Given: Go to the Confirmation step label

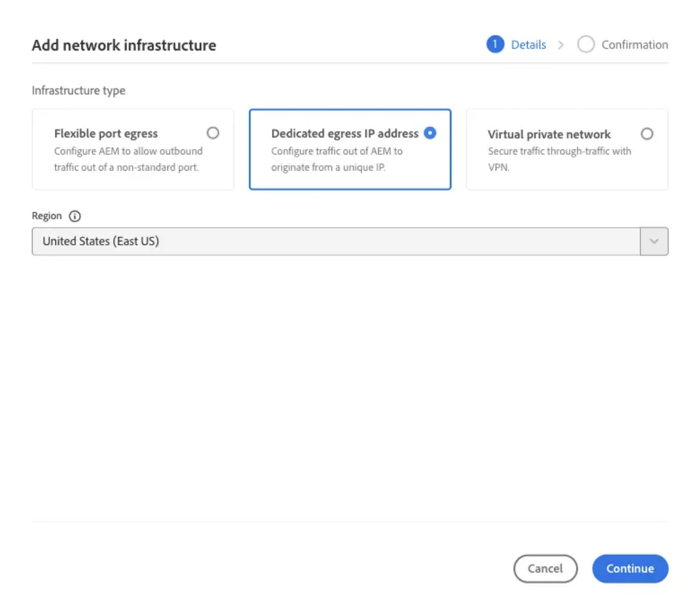Looking at the screenshot, I should 634,45.
